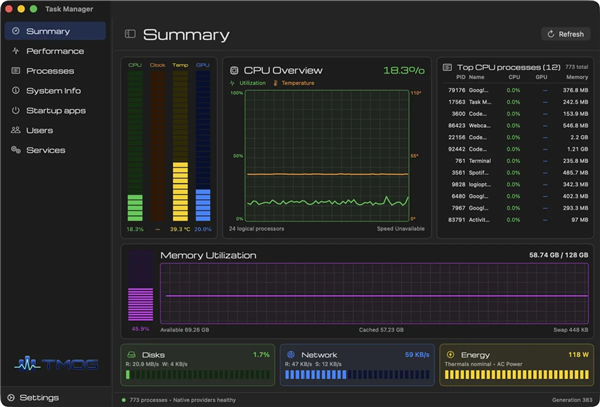Select process row PID 79176
This screenshot has height=407, width=600.
click(x=515, y=90)
